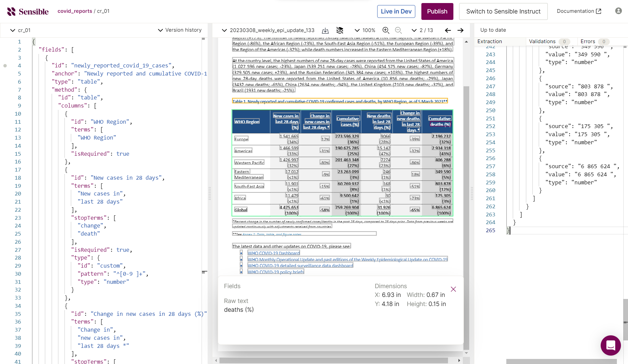Open WHO Monthly Operational Update link
The width and height of the screenshot is (628, 364).
(x=348, y=260)
